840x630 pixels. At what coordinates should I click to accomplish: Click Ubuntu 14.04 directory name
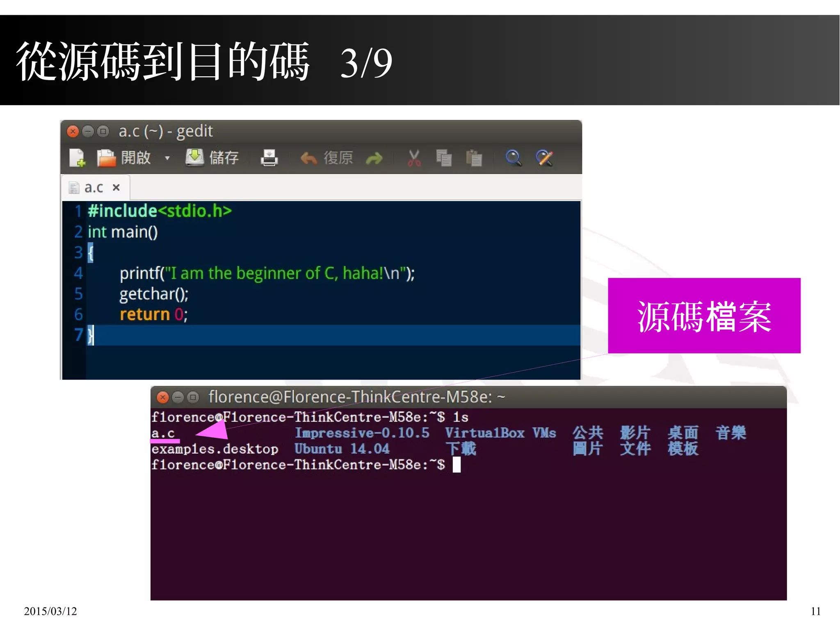(x=342, y=449)
